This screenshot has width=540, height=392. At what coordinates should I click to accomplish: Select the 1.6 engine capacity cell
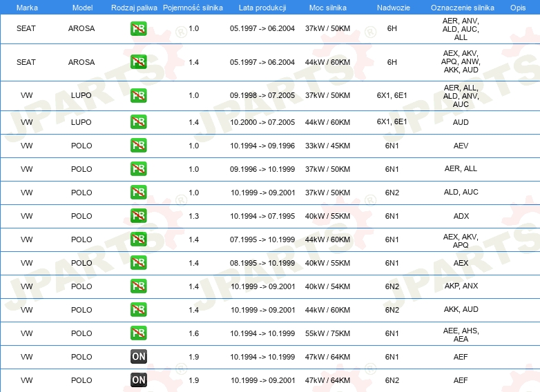pyautogui.click(x=193, y=333)
